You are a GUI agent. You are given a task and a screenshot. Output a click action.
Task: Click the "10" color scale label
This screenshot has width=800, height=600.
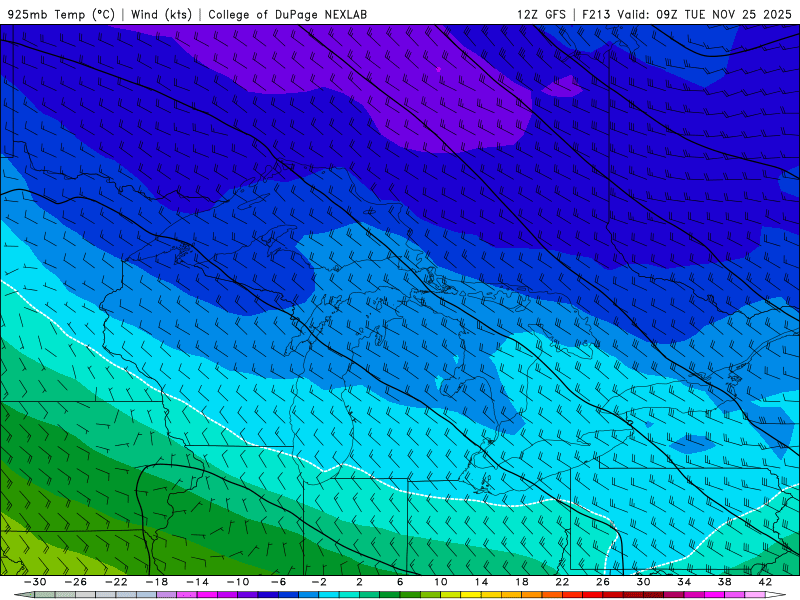click(x=441, y=582)
